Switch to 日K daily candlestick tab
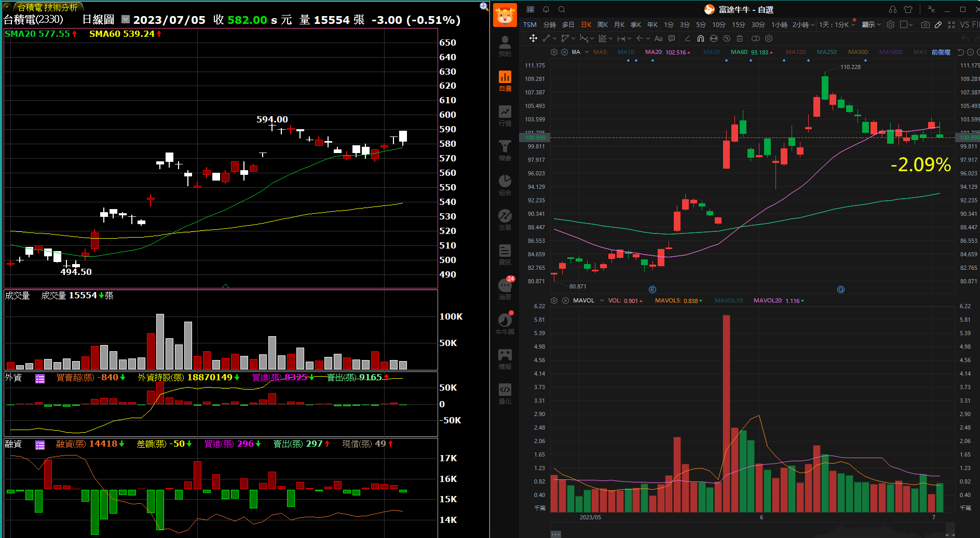The width and height of the screenshot is (980, 538). [586, 24]
